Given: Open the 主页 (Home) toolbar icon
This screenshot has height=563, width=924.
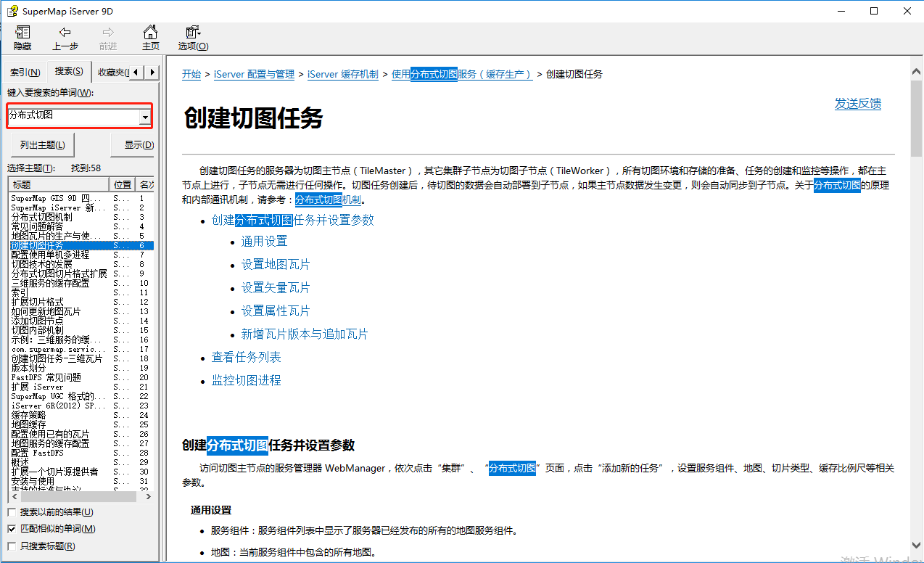Looking at the screenshot, I should [150, 38].
